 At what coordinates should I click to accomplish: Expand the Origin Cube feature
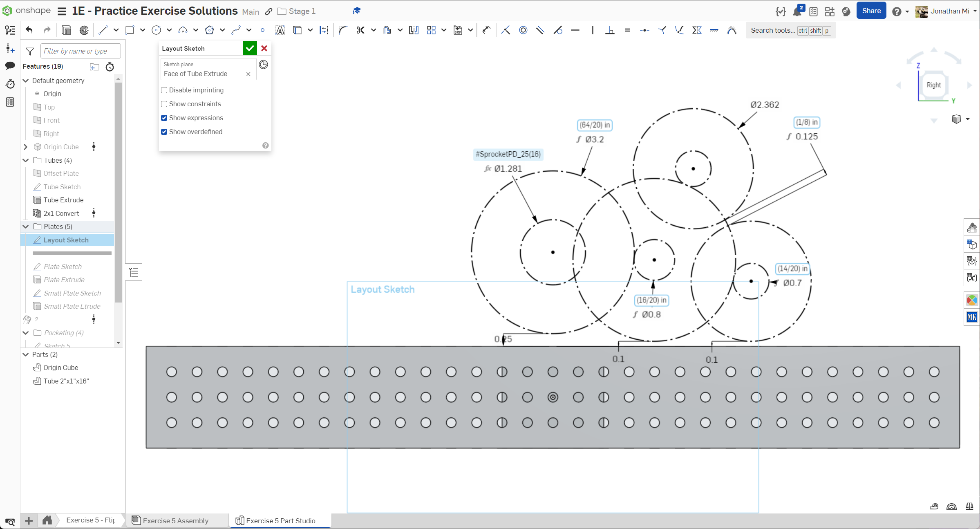click(x=26, y=147)
